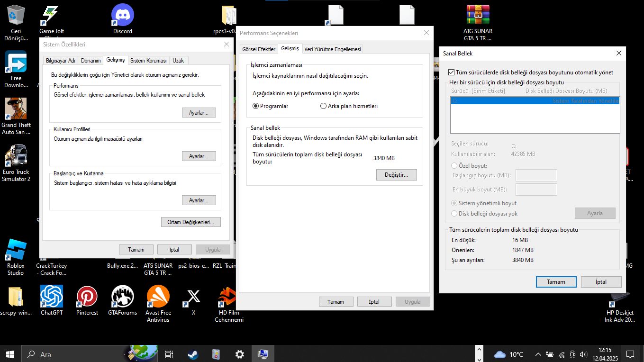Viewport: 644px width, 362px height.
Task: Open Steam from the taskbar
Action: (192, 354)
